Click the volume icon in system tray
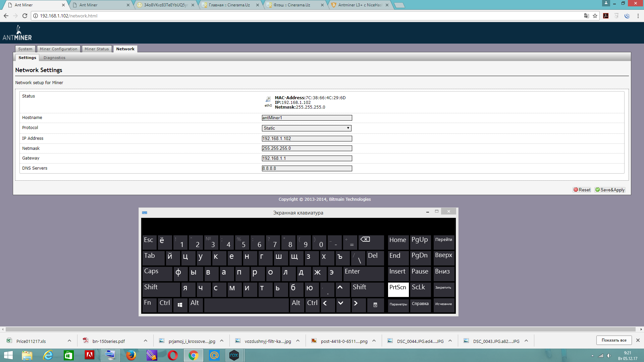This screenshot has height=362, width=644. click(x=609, y=356)
